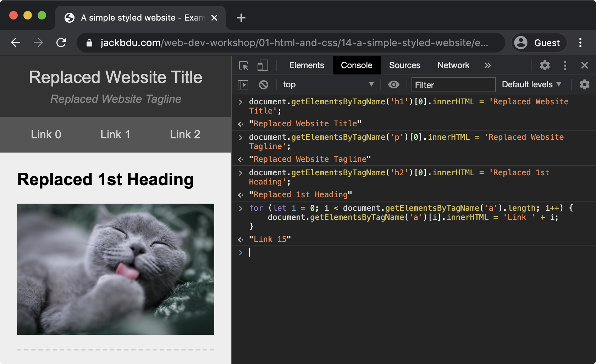
Task: Go back to the previous page
Action: [x=16, y=43]
